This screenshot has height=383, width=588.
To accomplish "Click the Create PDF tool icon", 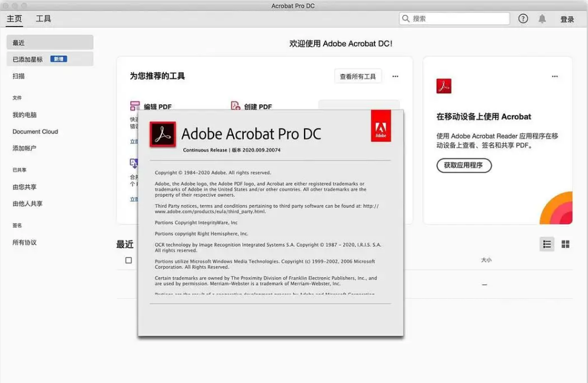I will 235,106.
